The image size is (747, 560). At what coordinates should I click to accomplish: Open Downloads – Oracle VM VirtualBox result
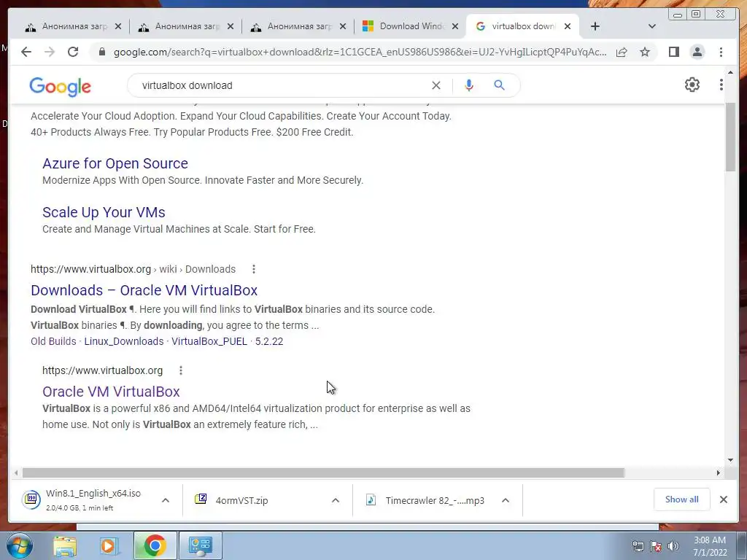point(144,290)
